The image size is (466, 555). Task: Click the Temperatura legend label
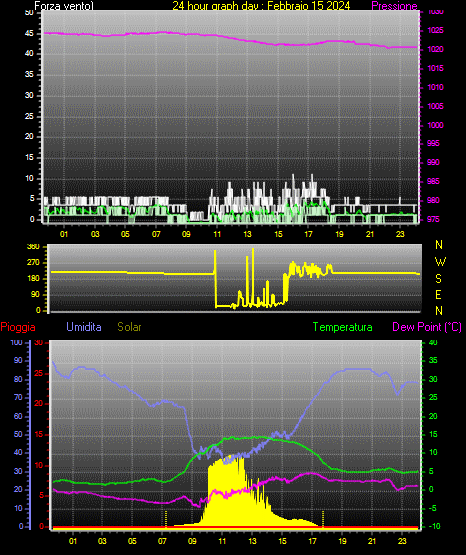[x=343, y=327]
